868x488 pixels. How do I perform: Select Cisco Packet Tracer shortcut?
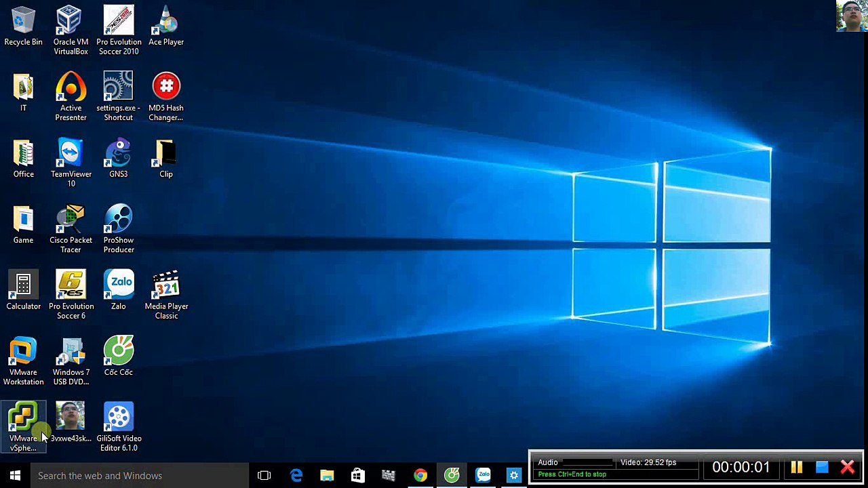pyautogui.click(x=71, y=229)
